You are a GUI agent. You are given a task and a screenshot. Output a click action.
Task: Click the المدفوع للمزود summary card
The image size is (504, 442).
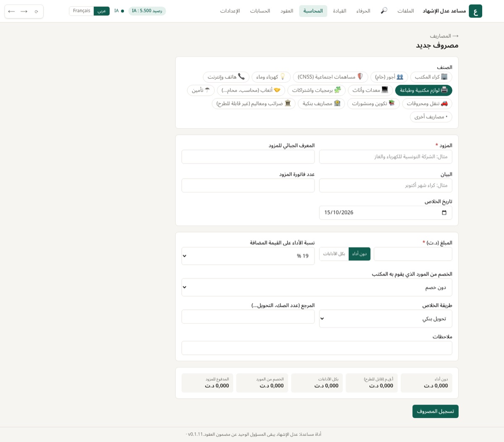click(207, 383)
